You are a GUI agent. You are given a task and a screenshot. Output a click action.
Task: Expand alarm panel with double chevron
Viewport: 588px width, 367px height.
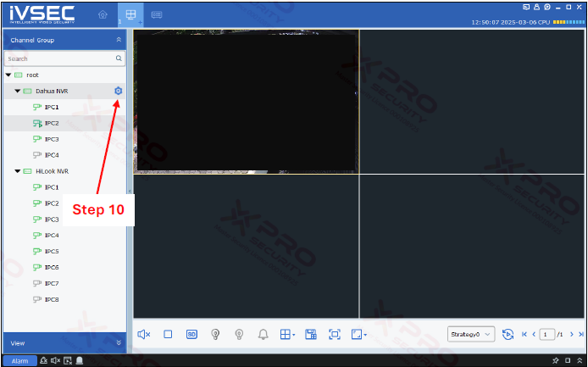(x=580, y=360)
